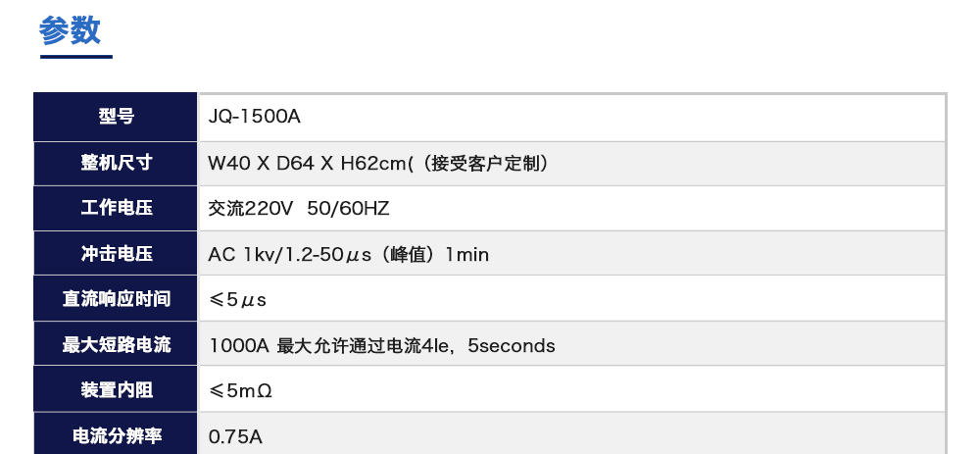Select the 装置内阻 label cell
The image size is (980, 454).
(x=116, y=390)
